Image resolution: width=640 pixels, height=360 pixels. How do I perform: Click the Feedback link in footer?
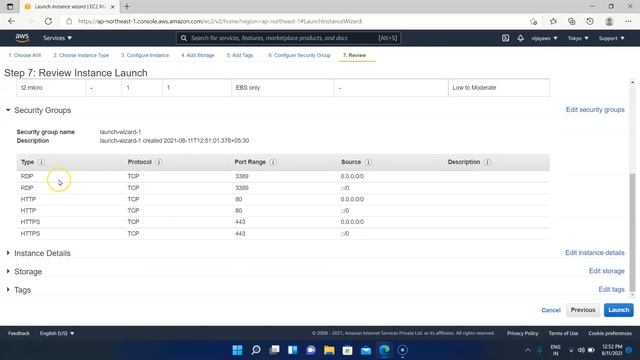tap(19, 333)
